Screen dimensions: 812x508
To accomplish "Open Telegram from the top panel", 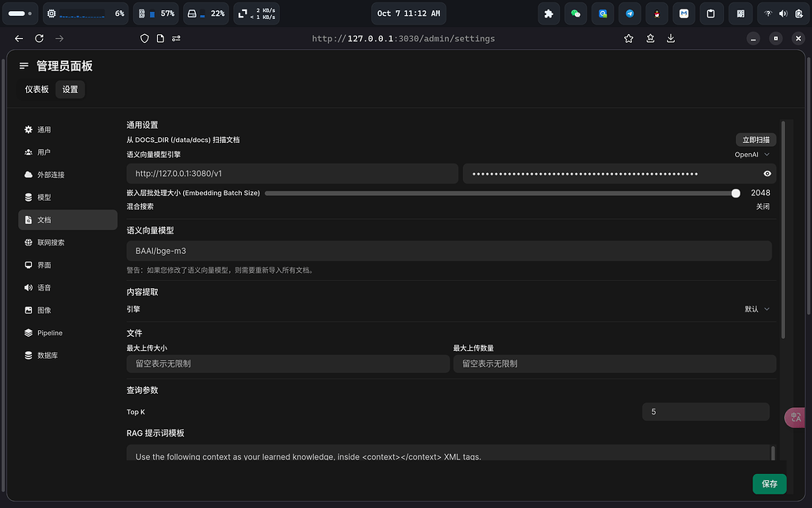I will click(630, 13).
